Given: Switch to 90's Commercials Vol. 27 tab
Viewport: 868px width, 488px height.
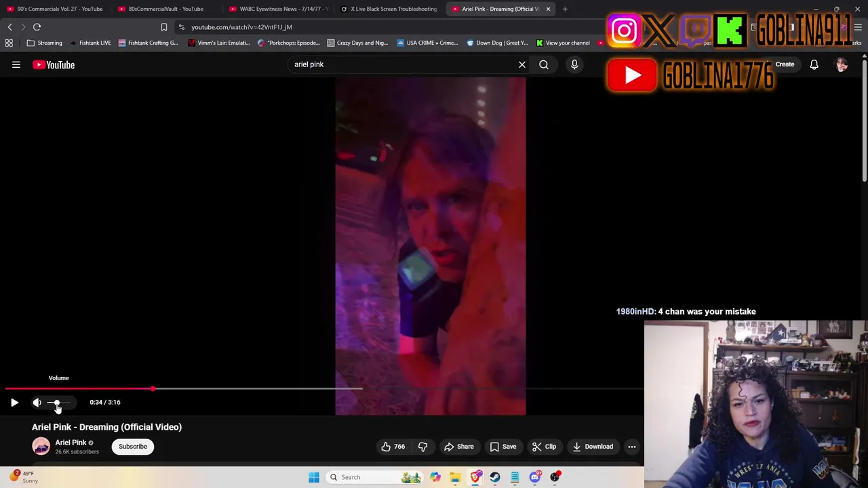Looking at the screenshot, I should point(54,9).
